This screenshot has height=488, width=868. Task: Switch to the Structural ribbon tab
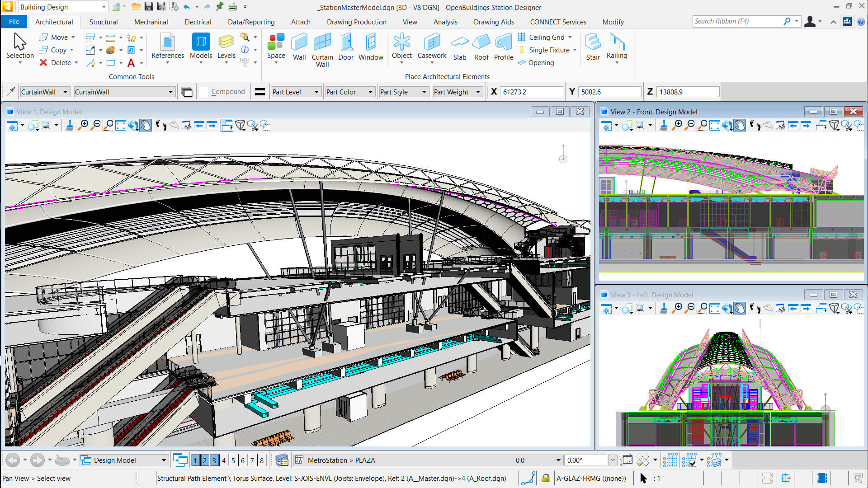coord(103,22)
